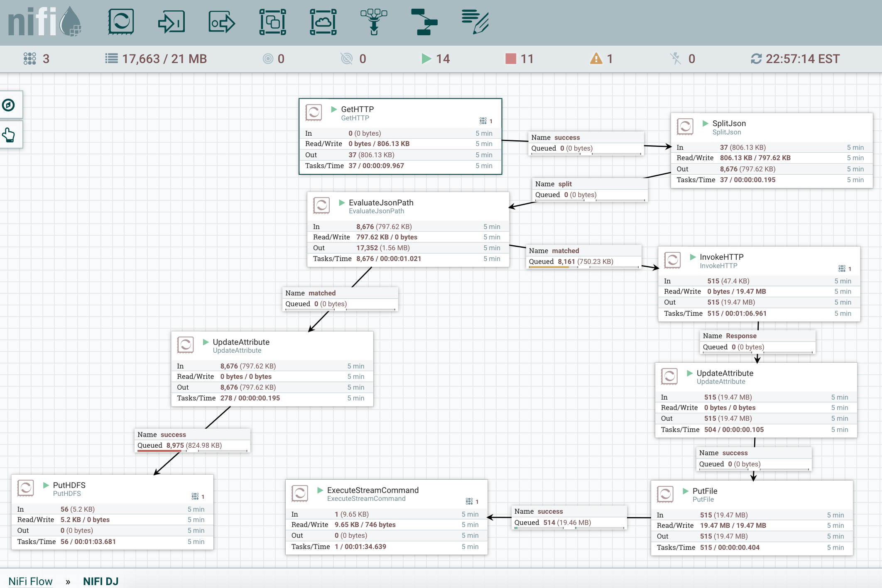The height and width of the screenshot is (588, 882).
Task: Click the InvokeHTTP processor icon
Action: 672,260
